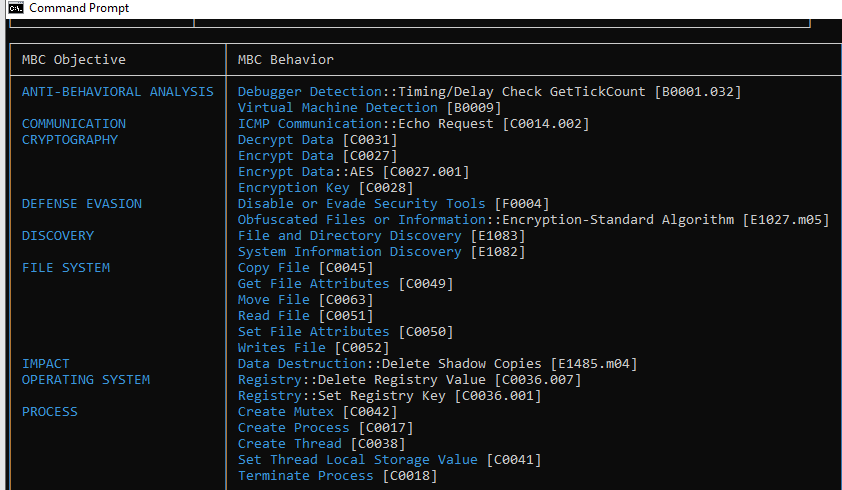Select PROCESS objective text
842x490 pixels.
[49, 412]
